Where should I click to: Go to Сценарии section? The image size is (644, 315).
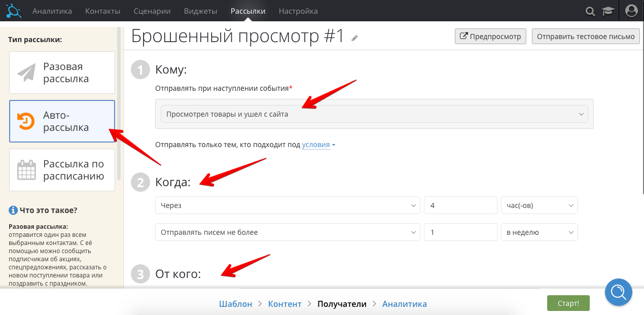pyautogui.click(x=152, y=11)
